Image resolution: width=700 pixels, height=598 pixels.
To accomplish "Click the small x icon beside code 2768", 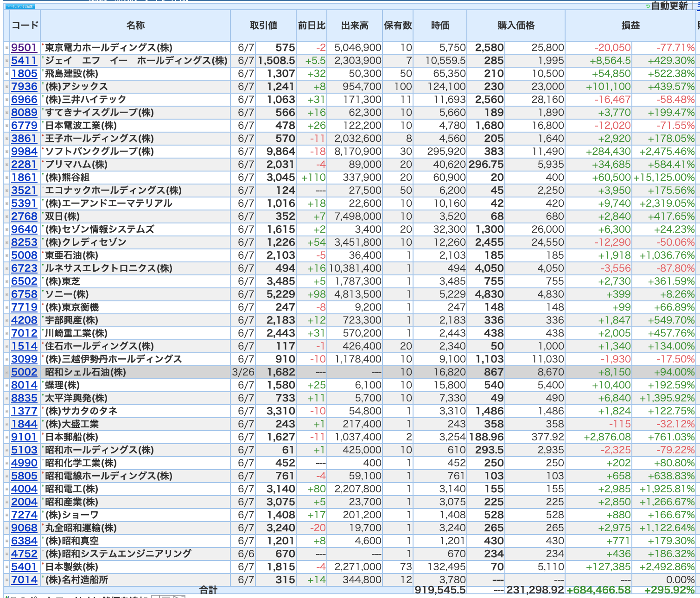I will point(7,216).
